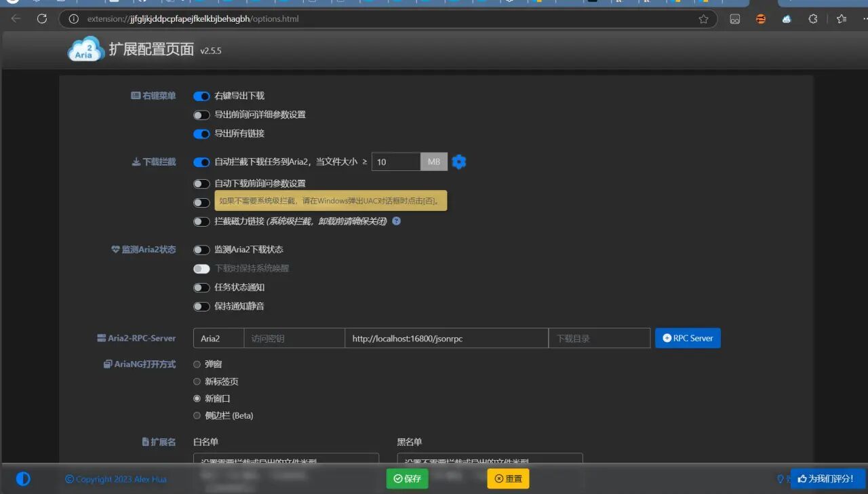Select 弹窗 radio option
The height and width of the screenshot is (494, 868).
click(197, 364)
